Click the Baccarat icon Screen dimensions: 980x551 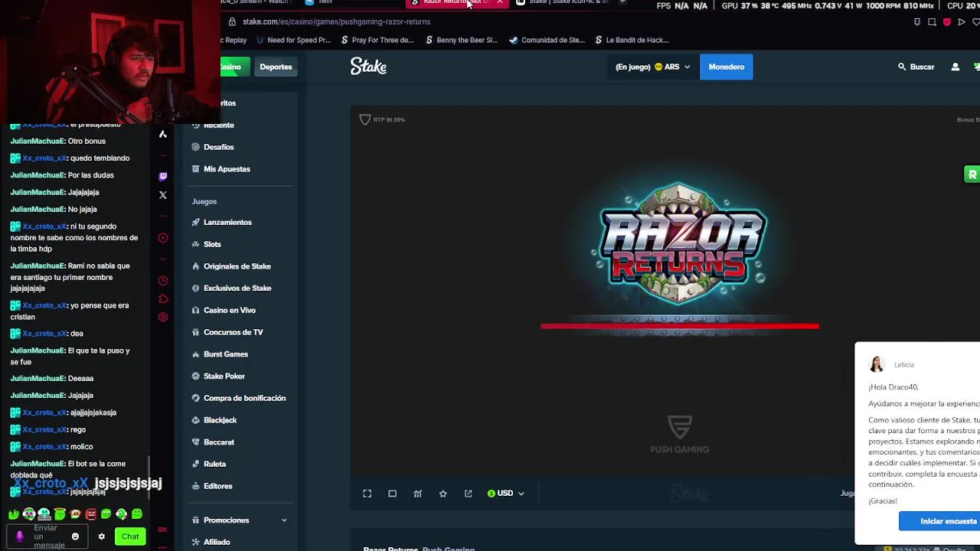click(x=196, y=442)
